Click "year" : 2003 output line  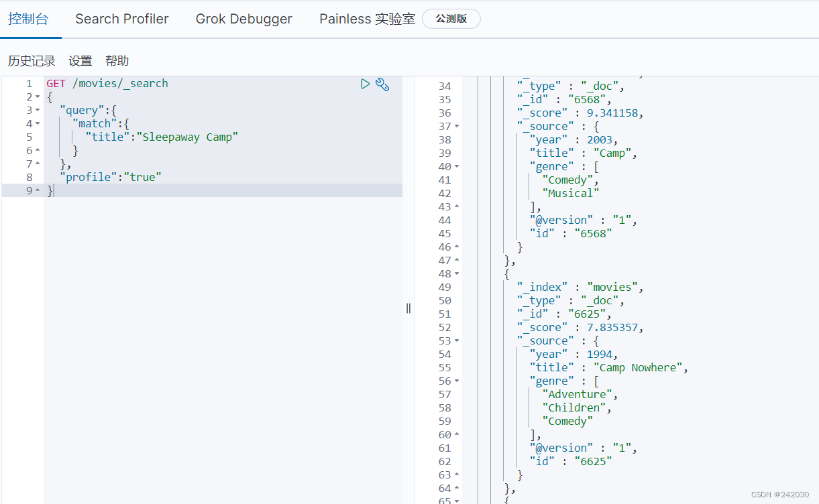tap(574, 140)
